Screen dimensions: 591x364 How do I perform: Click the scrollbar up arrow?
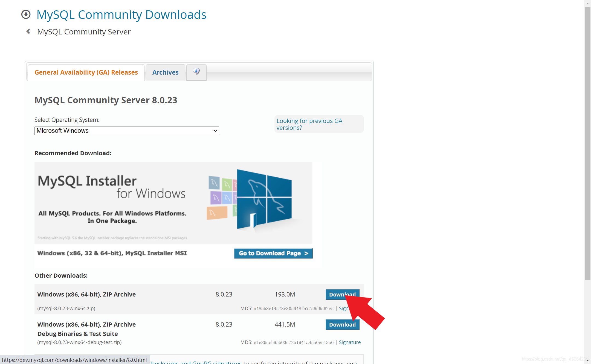click(x=587, y=3)
